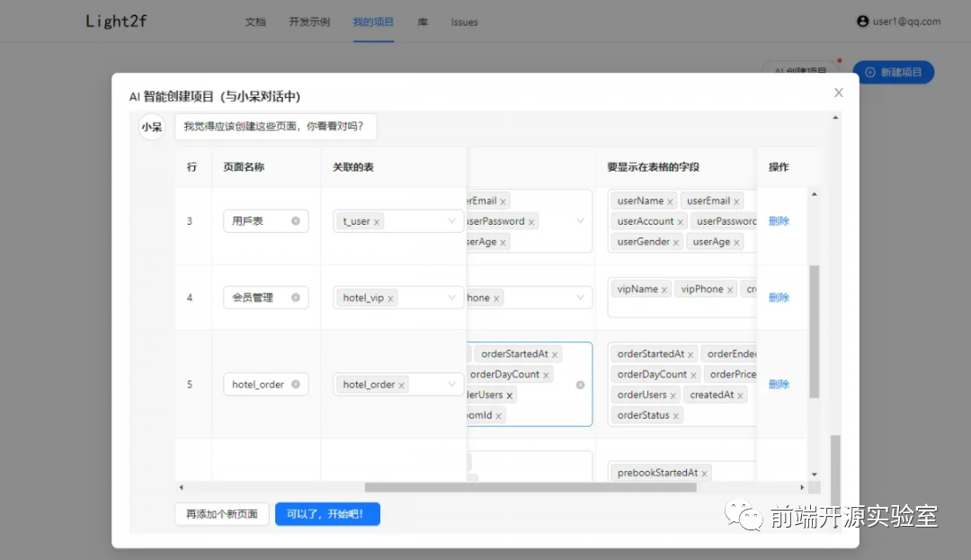The height and width of the screenshot is (560, 971).
Task: Click the 再添加个新页面 button
Action: 221,513
